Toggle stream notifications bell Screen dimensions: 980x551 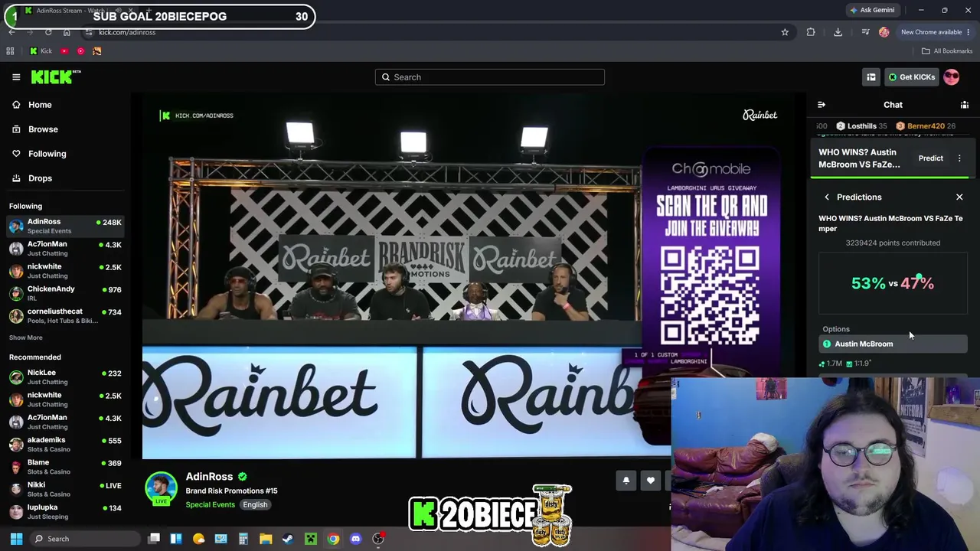[626, 481]
